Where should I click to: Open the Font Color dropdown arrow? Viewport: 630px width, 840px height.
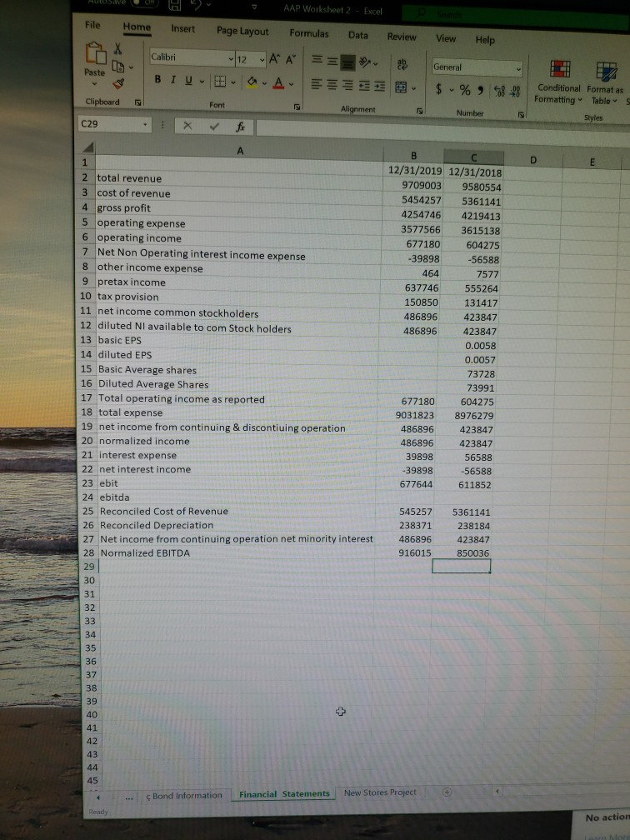click(292, 84)
